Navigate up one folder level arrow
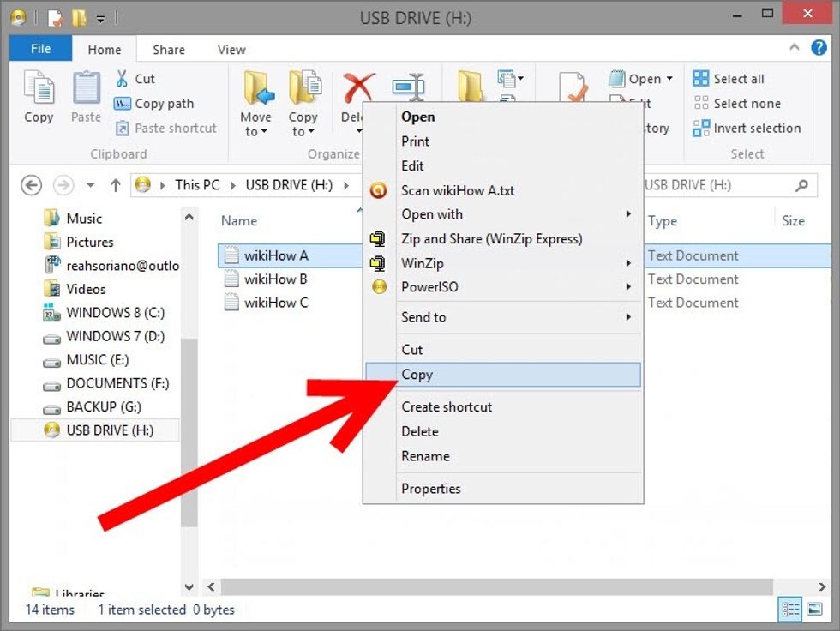This screenshot has width=840, height=631. (x=116, y=185)
